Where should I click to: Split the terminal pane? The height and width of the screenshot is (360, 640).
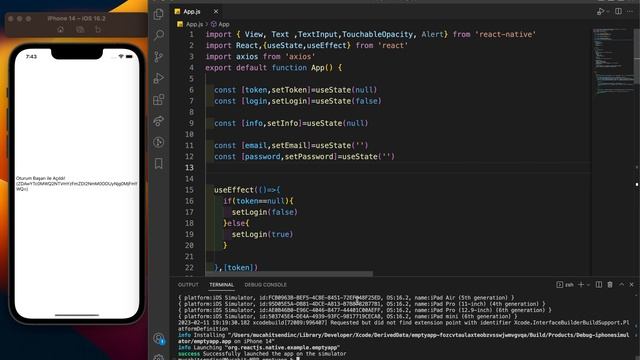coord(599,284)
